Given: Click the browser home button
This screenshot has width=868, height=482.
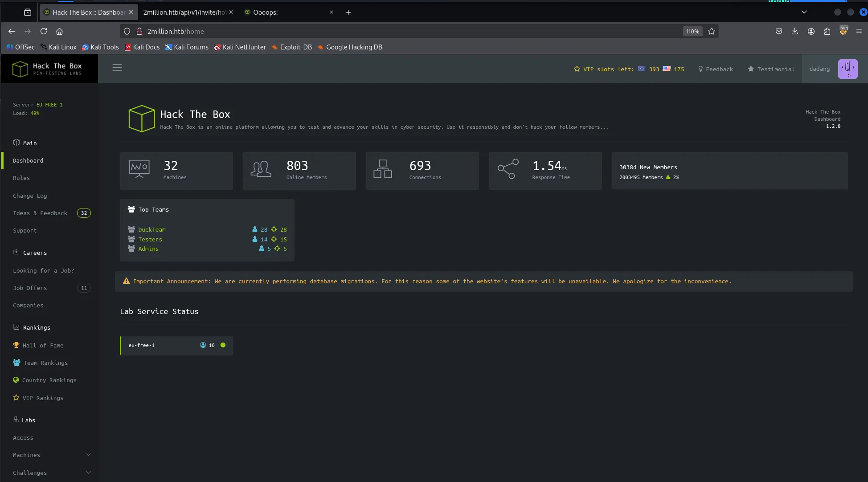Looking at the screenshot, I should (59, 32).
